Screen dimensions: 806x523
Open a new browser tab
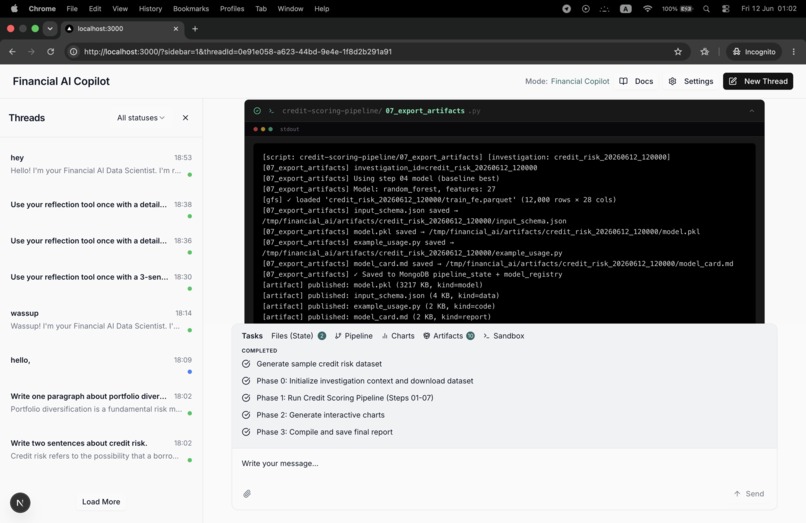click(195, 29)
